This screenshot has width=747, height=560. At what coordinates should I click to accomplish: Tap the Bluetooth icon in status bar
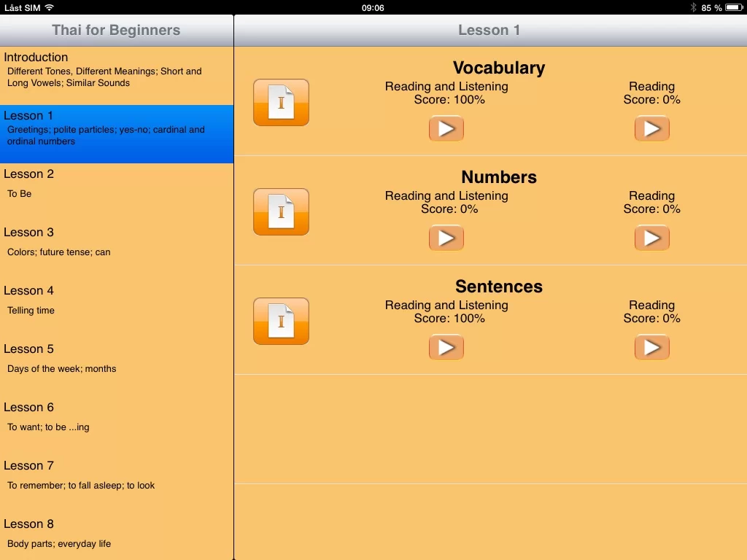[x=693, y=7]
